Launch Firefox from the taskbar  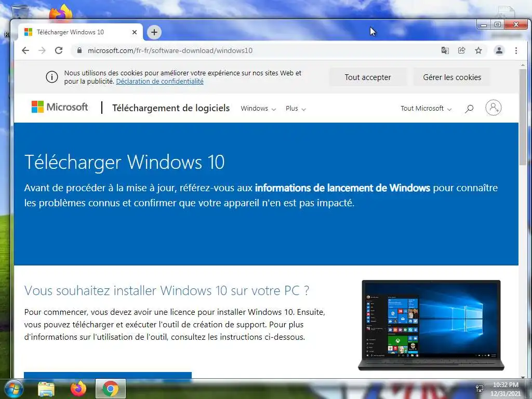78,389
